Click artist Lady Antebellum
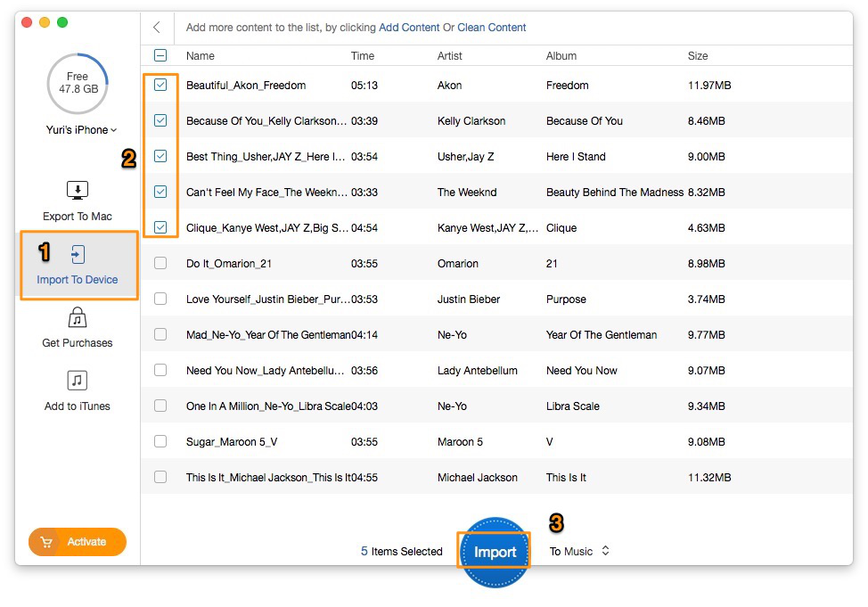The image size is (868, 607). point(477,371)
